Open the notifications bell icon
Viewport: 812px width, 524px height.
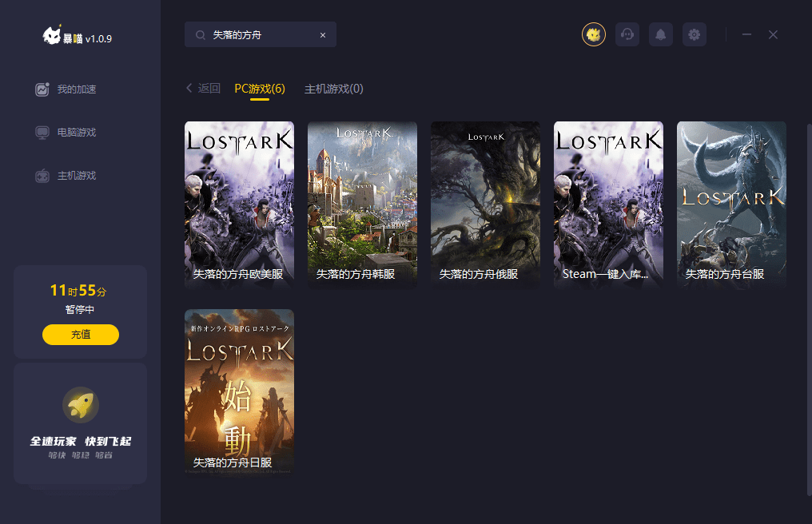tap(661, 34)
